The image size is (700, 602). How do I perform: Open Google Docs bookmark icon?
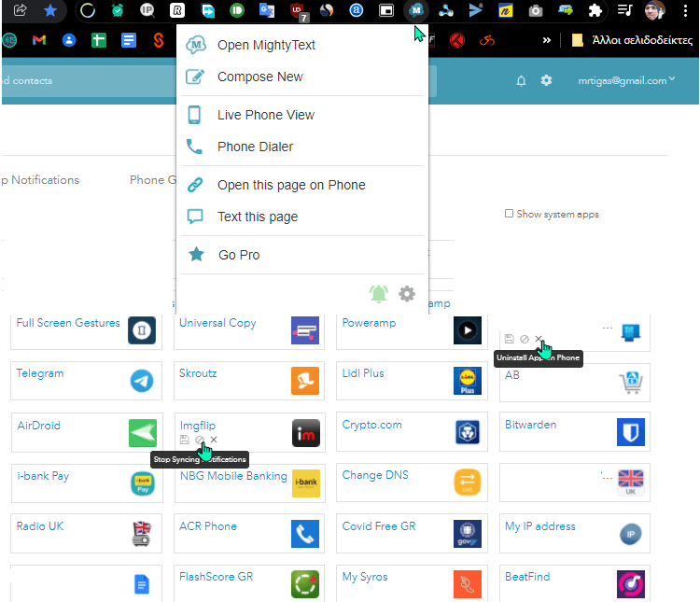point(129,41)
